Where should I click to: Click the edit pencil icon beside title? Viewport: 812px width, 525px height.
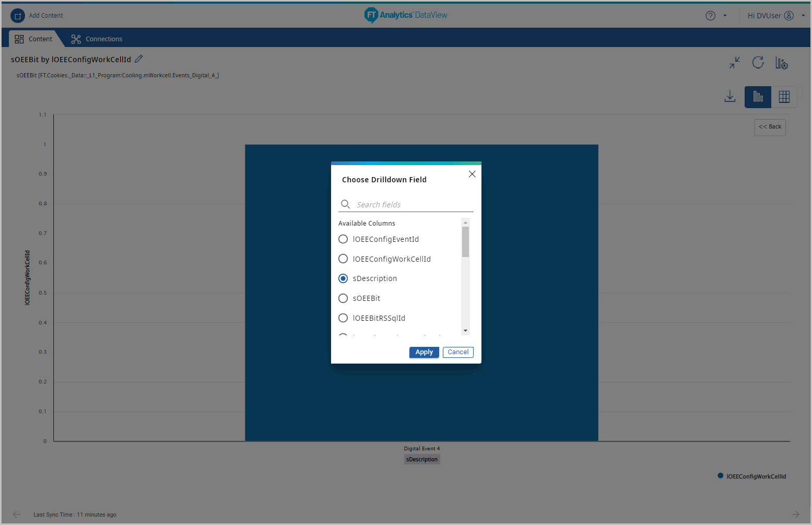click(139, 59)
